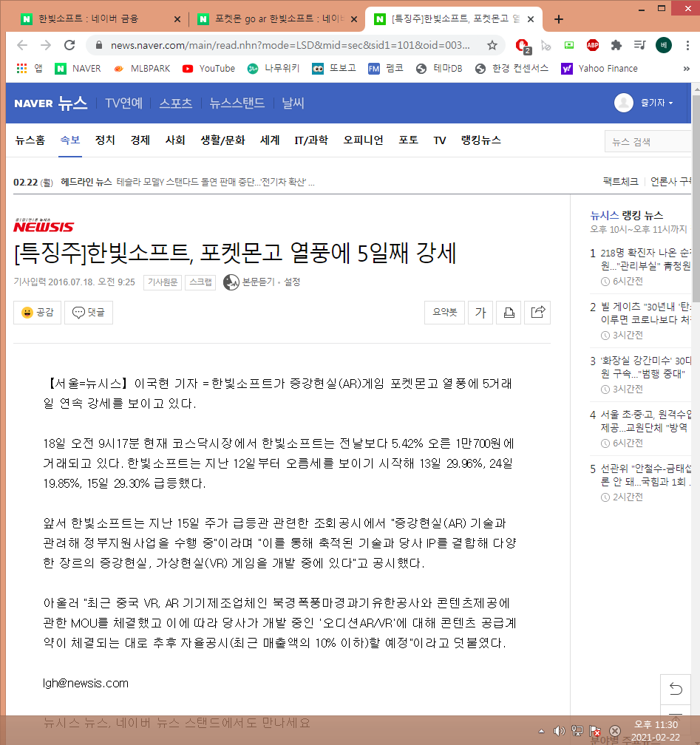Bookmark this page with the star icon
Screen dimensions: 700x745
tap(492, 45)
